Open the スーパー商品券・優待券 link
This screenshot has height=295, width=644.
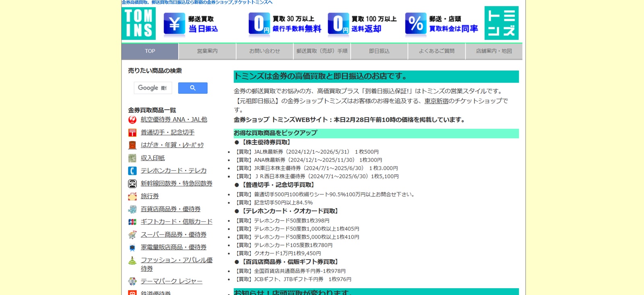tap(173, 235)
